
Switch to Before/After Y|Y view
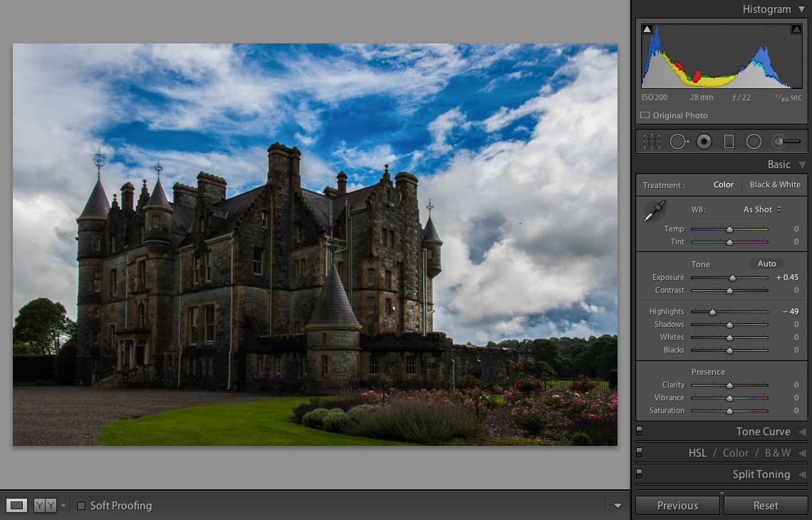(44, 505)
